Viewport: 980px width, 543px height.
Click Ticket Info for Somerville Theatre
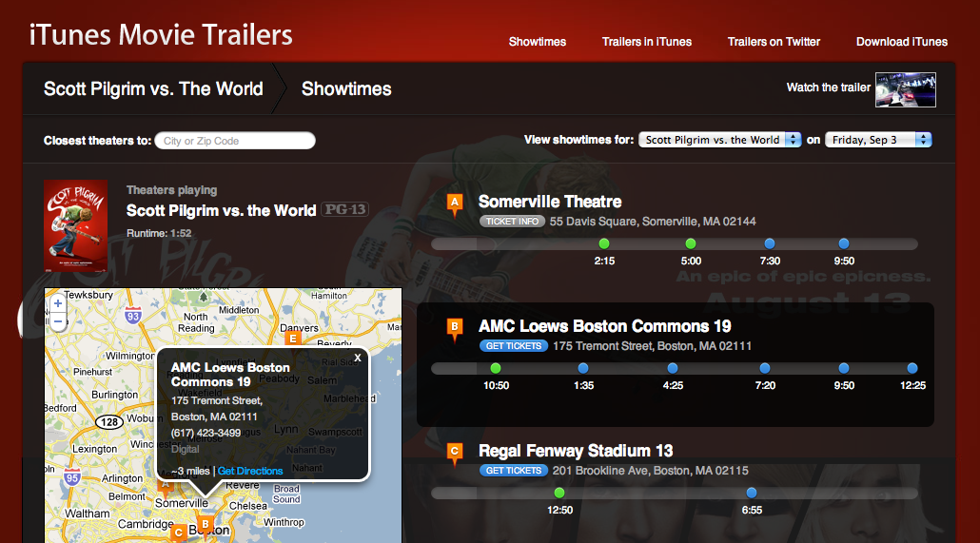click(513, 222)
